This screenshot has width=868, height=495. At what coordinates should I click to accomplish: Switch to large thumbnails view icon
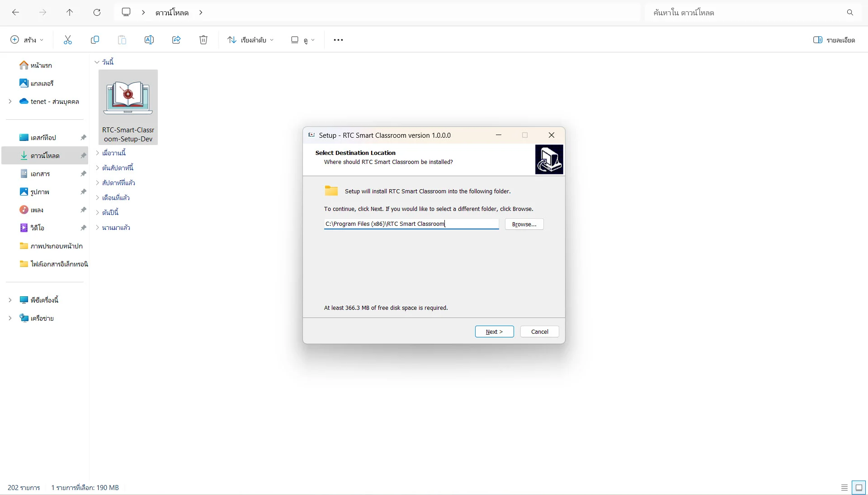859,487
